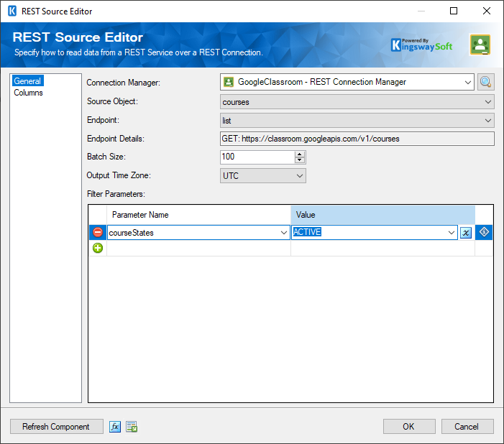Viewport: 504px width, 444px height.
Task: Click the Filter Parameters label
Action: click(x=116, y=194)
